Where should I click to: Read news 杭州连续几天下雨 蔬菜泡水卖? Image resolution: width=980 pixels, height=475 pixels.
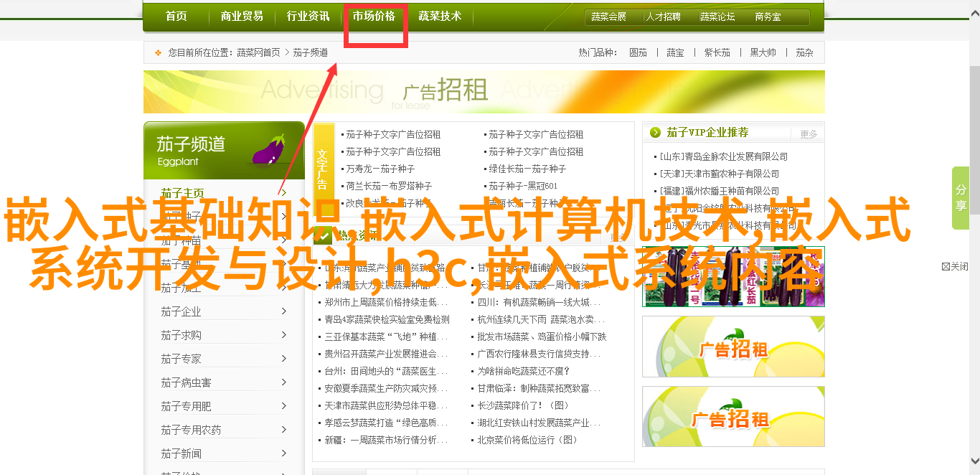[541, 319]
